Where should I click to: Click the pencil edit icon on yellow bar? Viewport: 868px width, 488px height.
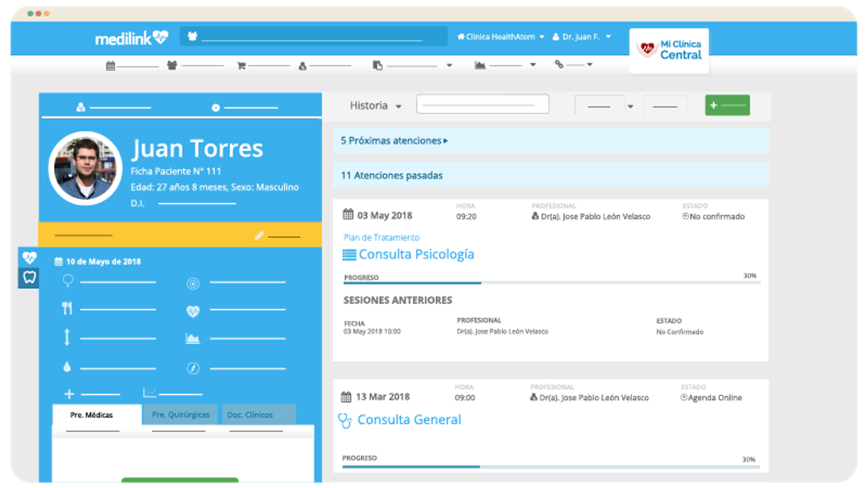coord(259,235)
